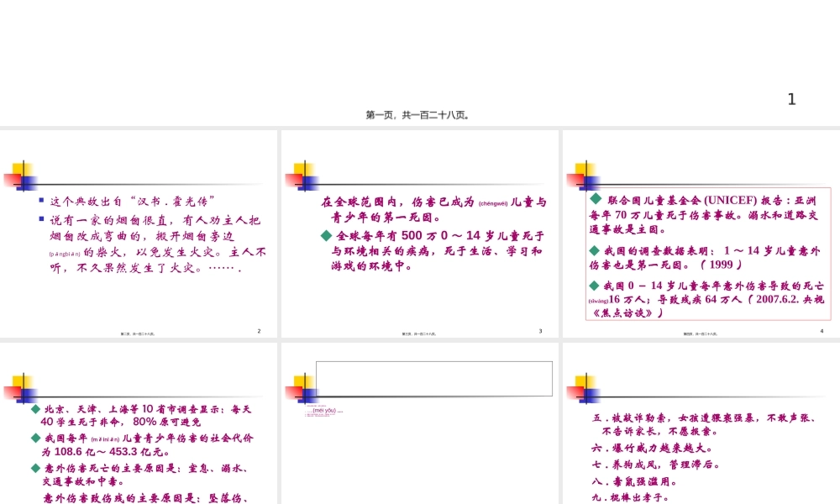
Task: Select the slide 4 thumbnail
Action: (x=139, y=424)
